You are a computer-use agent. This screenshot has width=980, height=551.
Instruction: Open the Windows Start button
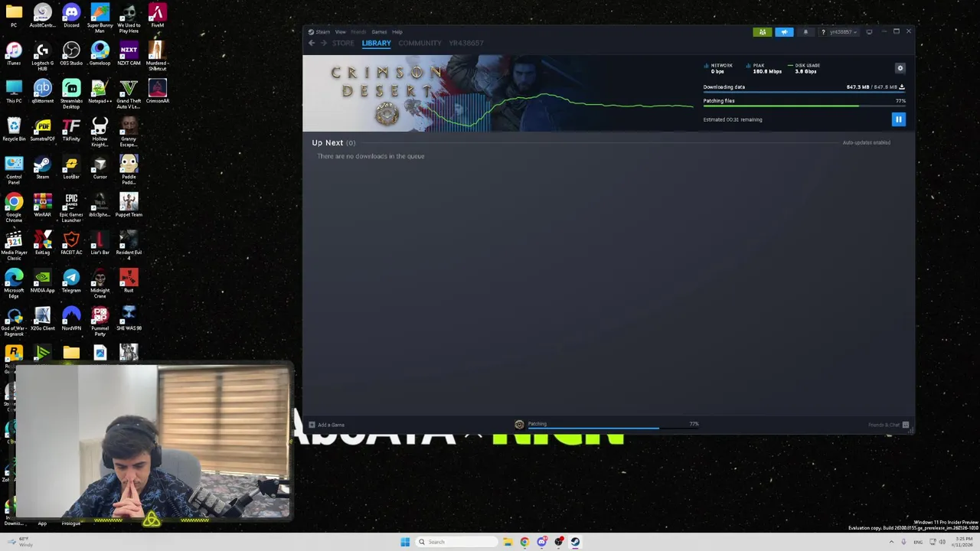click(405, 542)
